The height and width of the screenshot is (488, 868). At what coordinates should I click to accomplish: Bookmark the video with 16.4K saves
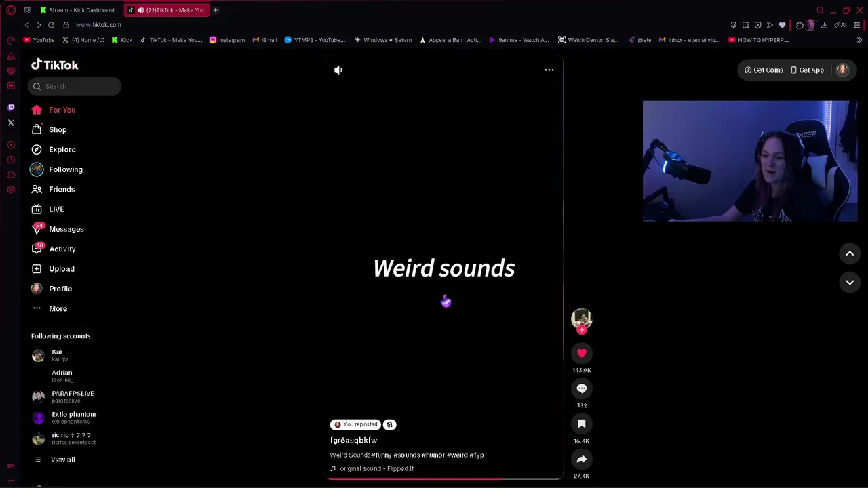click(582, 424)
